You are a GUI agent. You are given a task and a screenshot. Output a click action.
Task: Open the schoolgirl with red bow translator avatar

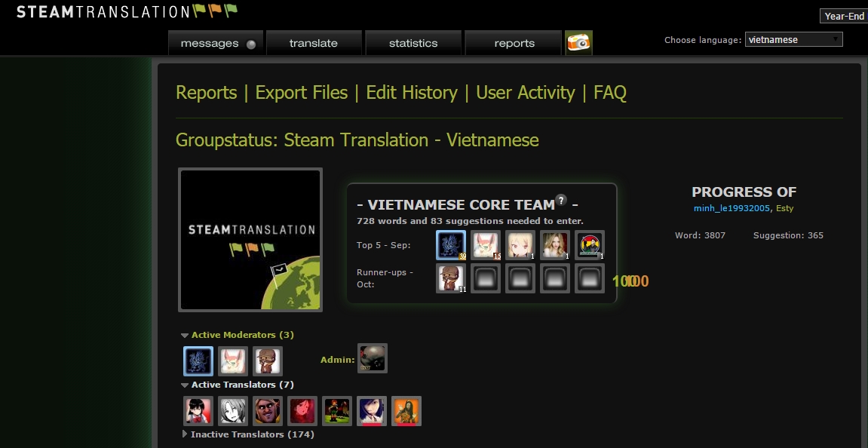(x=198, y=411)
